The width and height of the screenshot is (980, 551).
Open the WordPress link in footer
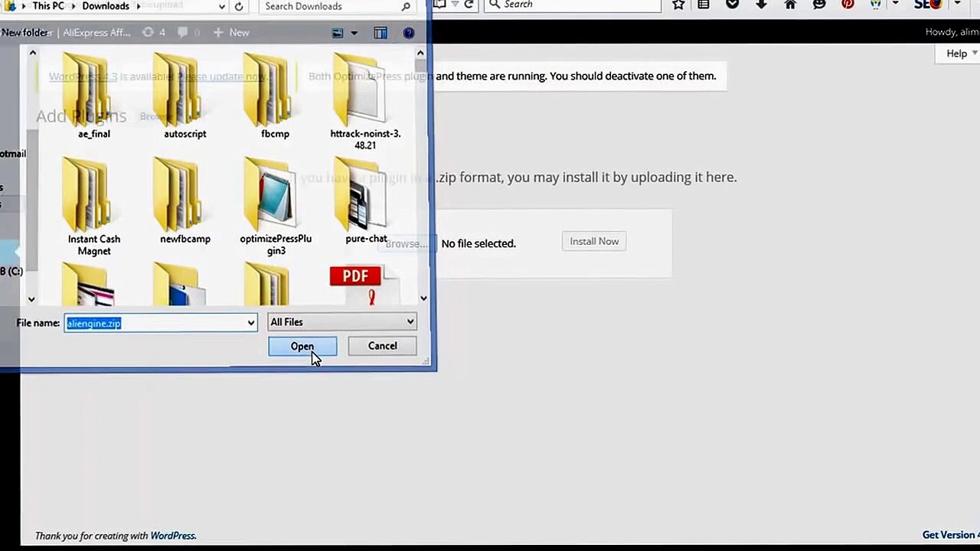coord(173,536)
